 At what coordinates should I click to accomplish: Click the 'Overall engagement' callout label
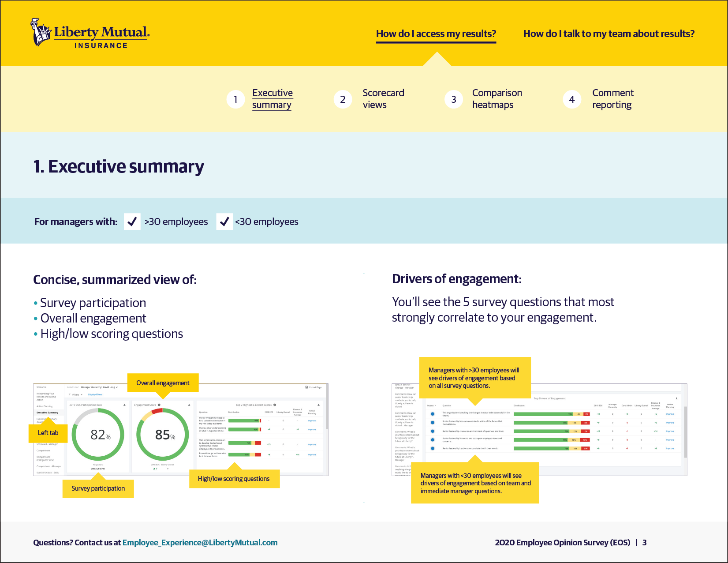coord(163,383)
